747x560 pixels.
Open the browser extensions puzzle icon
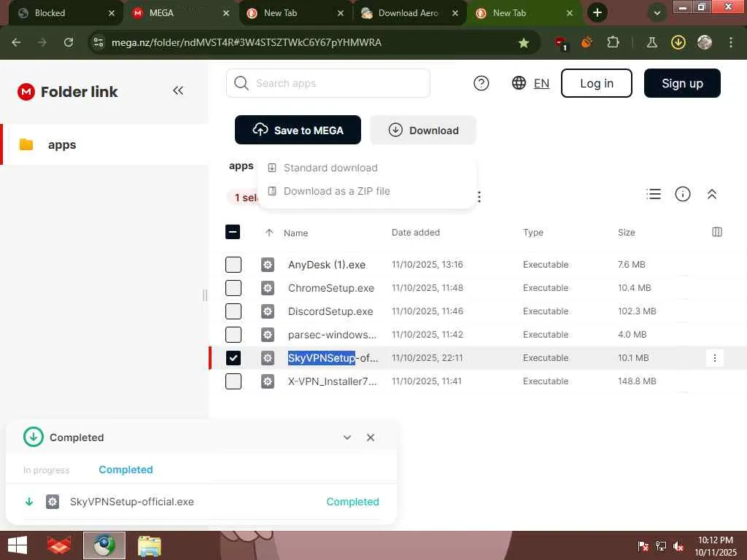pos(613,42)
